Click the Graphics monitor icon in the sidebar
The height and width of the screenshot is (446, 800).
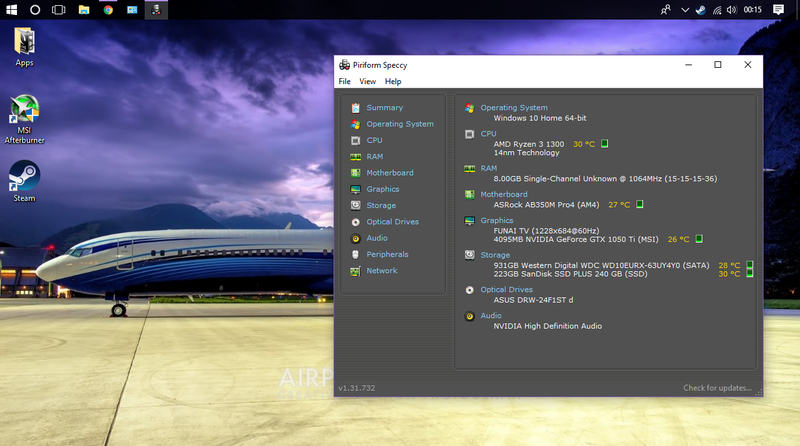click(x=356, y=189)
